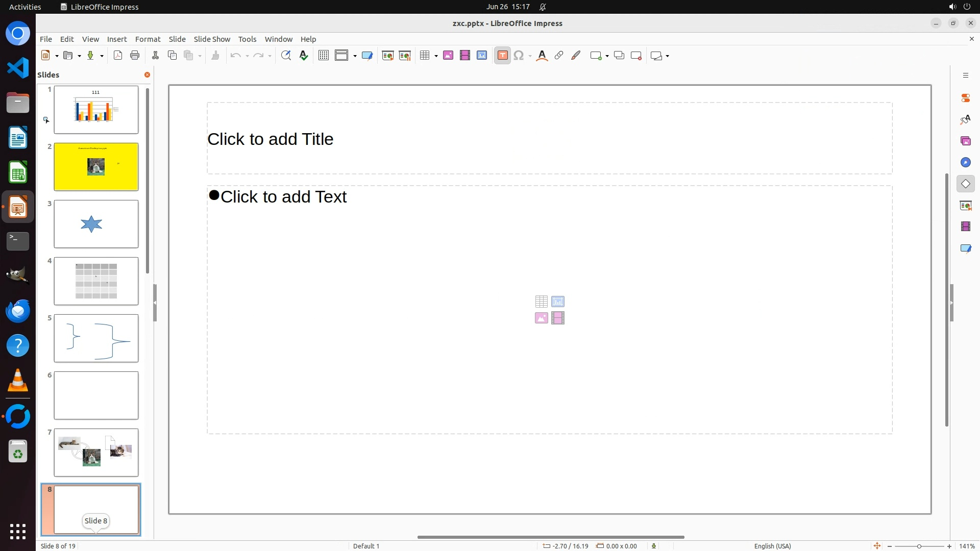This screenshot has width=980, height=551.
Task: Expand the Table insert dropdown arrow
Action: pyautogui.click(x=436, y=56)
